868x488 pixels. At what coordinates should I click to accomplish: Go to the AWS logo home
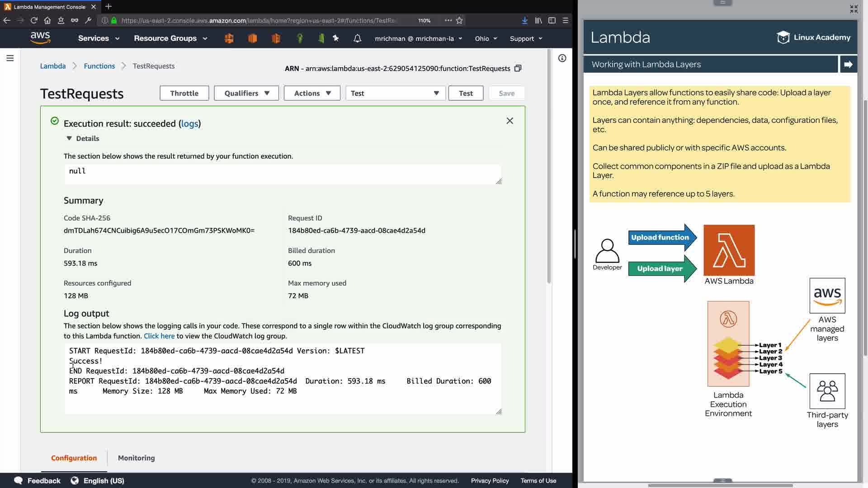[40, 38]
